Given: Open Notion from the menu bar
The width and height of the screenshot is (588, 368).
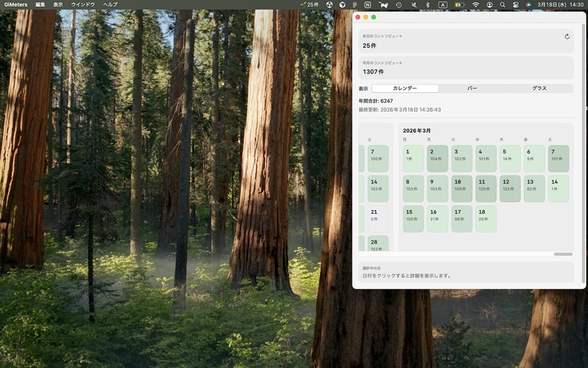Looking at the screenshot, I should [x=368, y=4].
